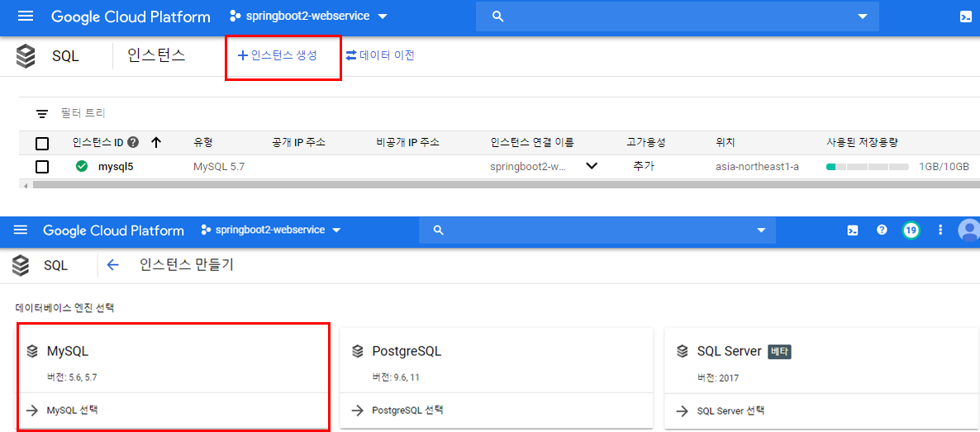Click the back arrow next to 인스턴스 만들기

tap(112, 265)
